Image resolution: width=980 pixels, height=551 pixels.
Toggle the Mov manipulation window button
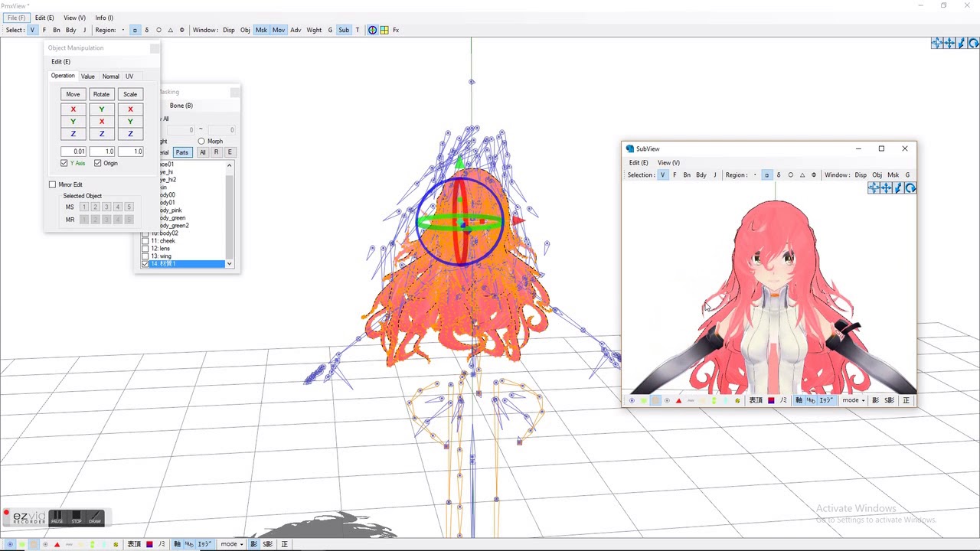(x=278, y=30)
